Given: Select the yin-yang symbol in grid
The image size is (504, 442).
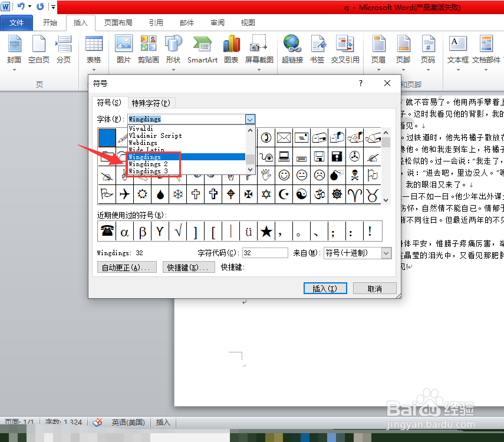Looking at the screenshot, I should [x=301, y=194].
